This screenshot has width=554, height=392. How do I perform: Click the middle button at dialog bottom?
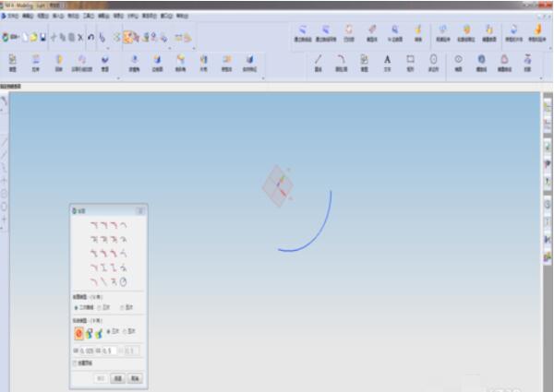point(118,378)
